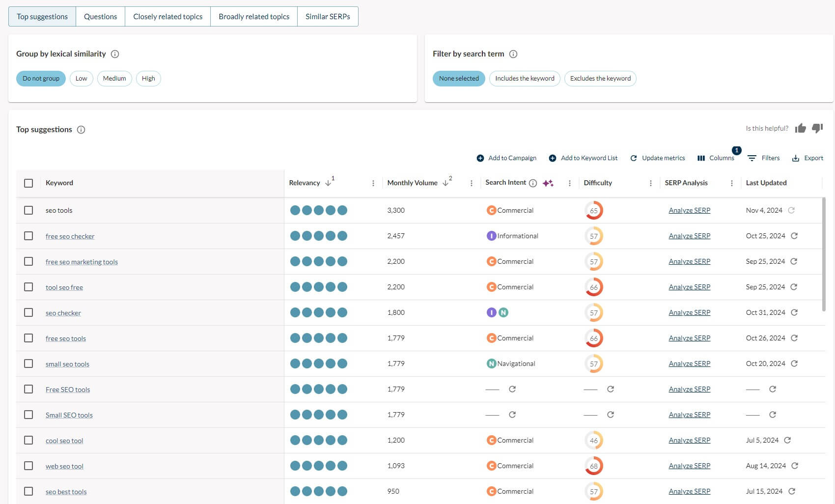
Task: Click the Update metrics refresh icon
Action: click(x=635, y=158)
